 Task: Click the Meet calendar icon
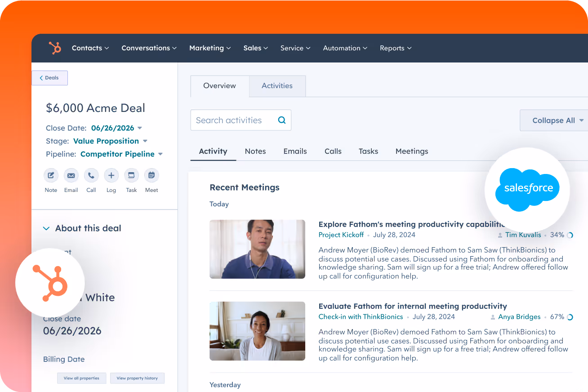point(151,175)
